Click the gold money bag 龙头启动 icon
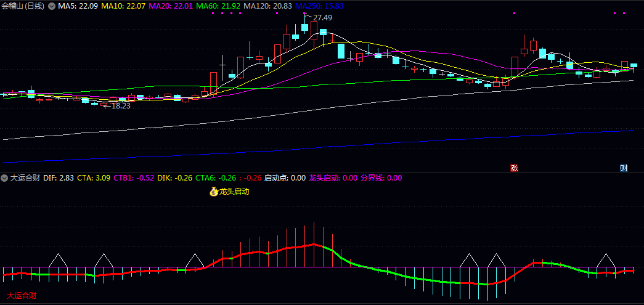This screenshot has height=305, width=644. 214,192
